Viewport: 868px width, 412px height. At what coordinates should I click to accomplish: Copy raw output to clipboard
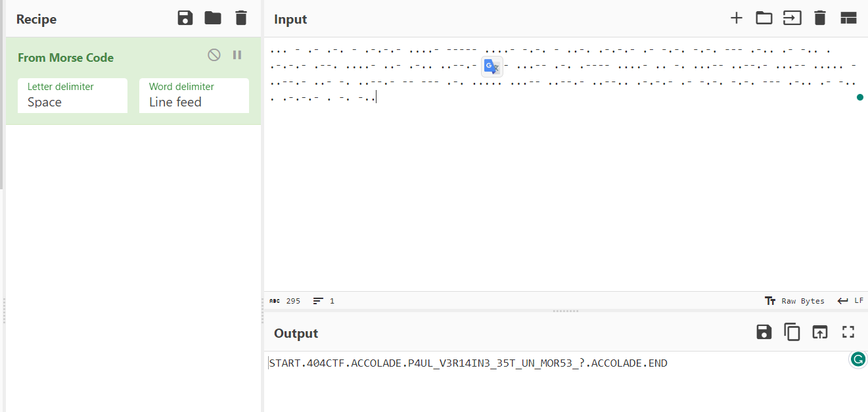[x=792, y=332]
